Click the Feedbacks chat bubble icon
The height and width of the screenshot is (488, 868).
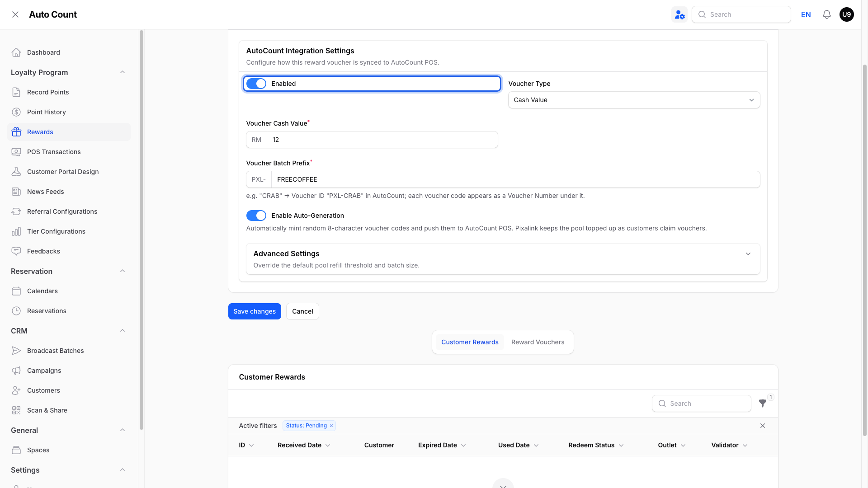pos(16,251)
